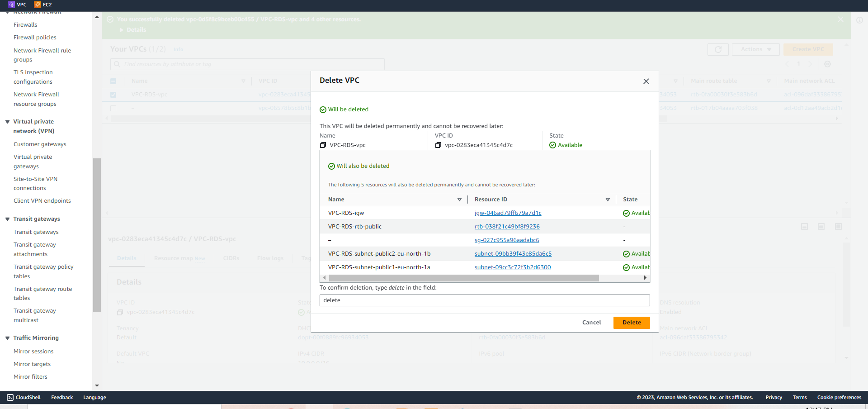Collapse Virtual private network (VPN) section
This screenshot has height=409, width=868.
coord(7,122)
